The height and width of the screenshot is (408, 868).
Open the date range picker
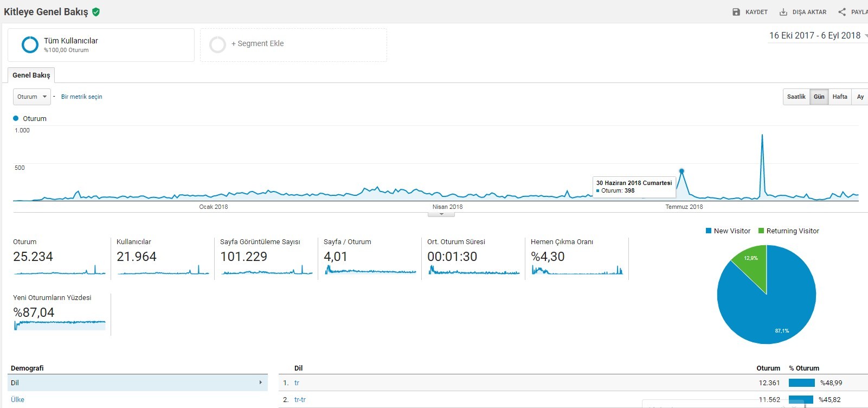point(818,36)
